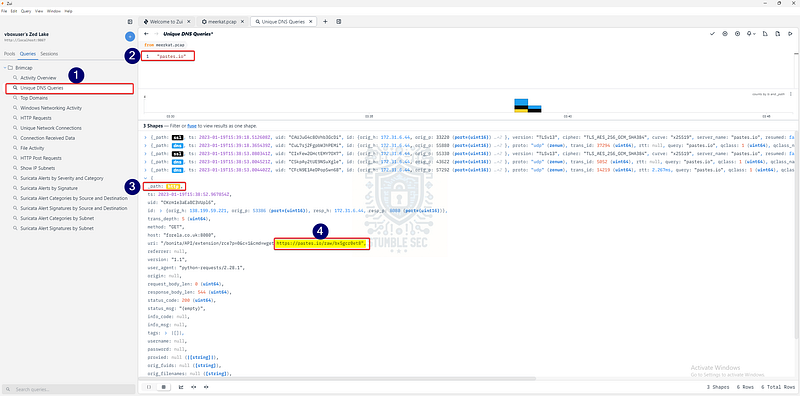This screenshot has height=396, width=800.
Task: Click the Search queries input field
Action: click(x=69, y=389)
